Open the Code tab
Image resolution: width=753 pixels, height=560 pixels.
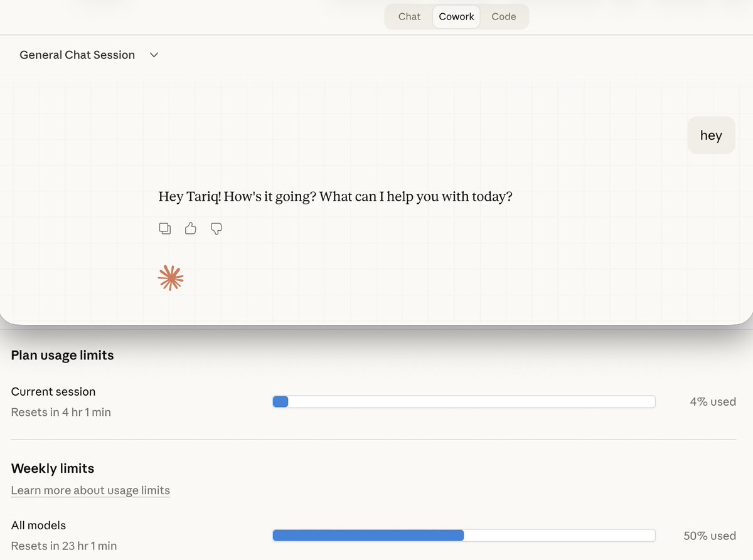tap(503, 17)
